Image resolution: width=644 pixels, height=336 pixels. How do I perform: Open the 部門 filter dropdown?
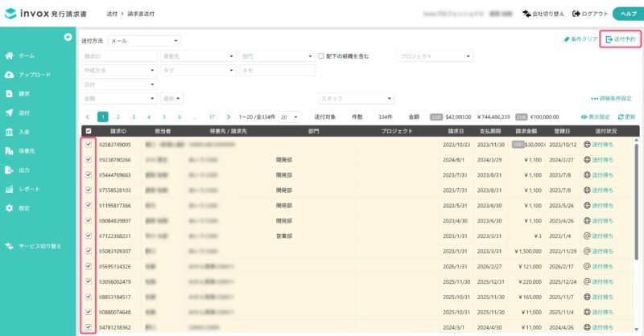point(277,56)
